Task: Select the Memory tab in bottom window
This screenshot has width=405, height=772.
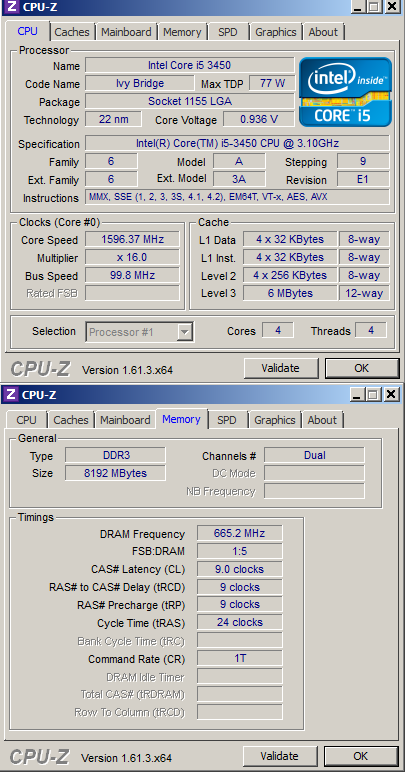Action: click(x=181, y=419)
